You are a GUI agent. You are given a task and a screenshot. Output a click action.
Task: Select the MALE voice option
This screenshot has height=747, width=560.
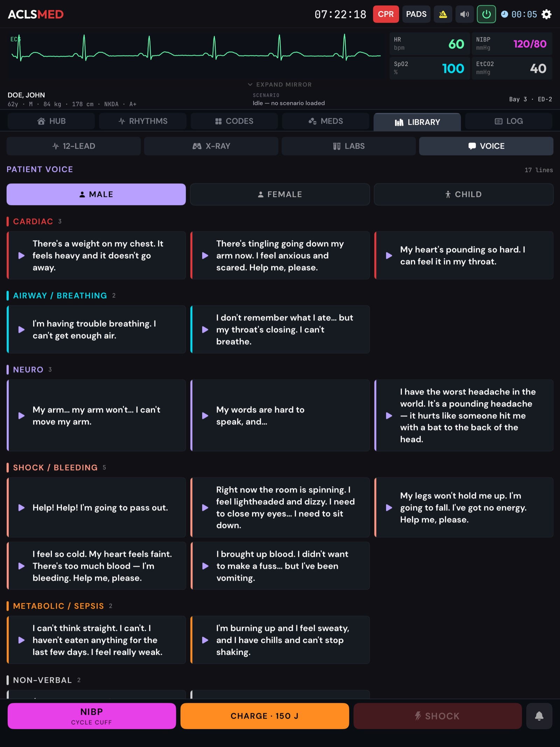pyautogui.click(x=96, y=194)
